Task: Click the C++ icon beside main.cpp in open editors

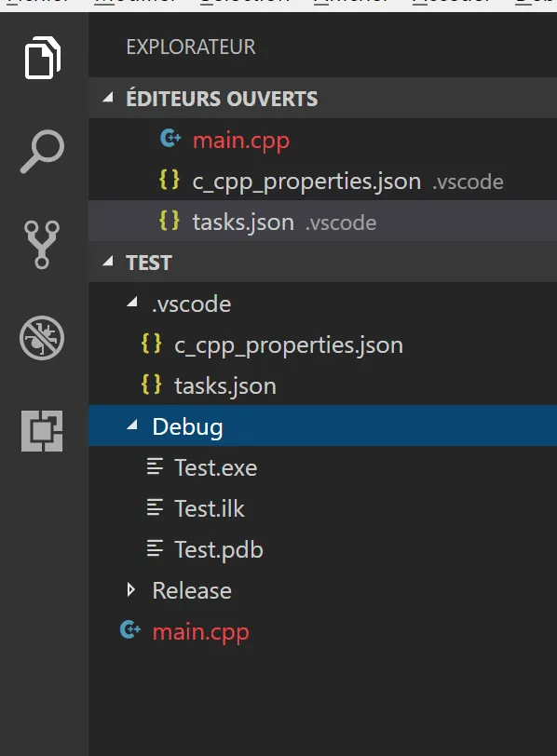Action: point(170,139)
